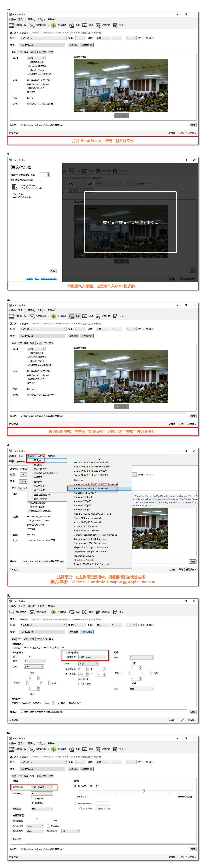
Task: Click Preview (预览) icon in 尺寸 tab window
Action: (x=85, y=612)
